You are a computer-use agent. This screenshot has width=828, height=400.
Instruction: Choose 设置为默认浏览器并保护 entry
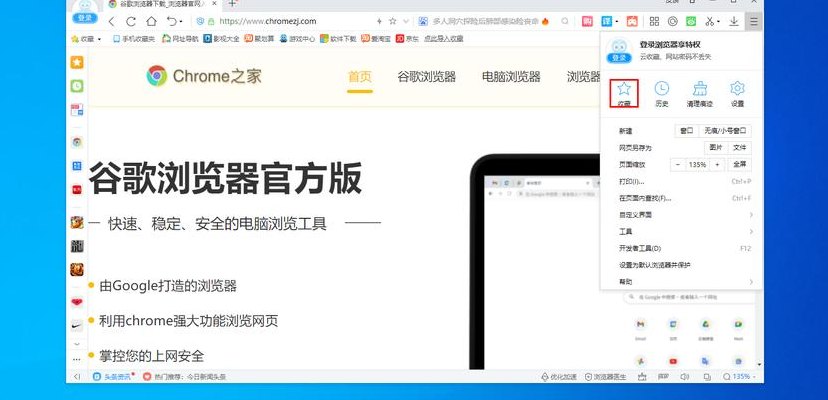tap(684, 265)
